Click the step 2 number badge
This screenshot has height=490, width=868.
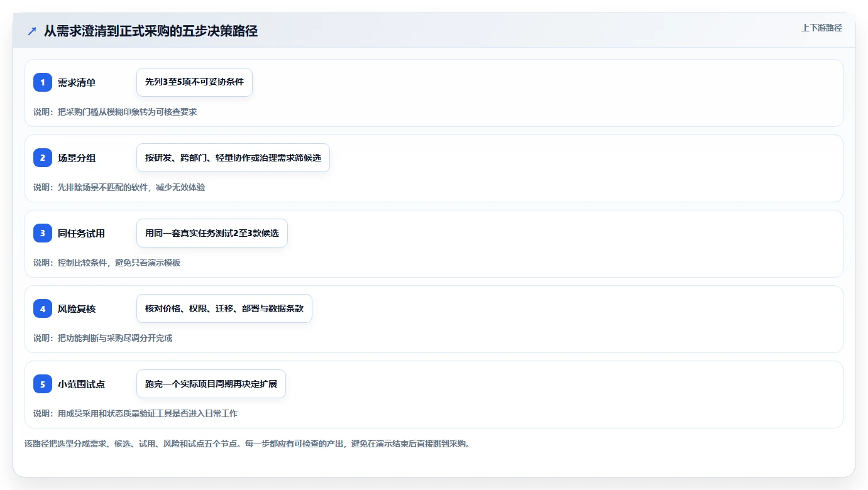pos(43,158)
